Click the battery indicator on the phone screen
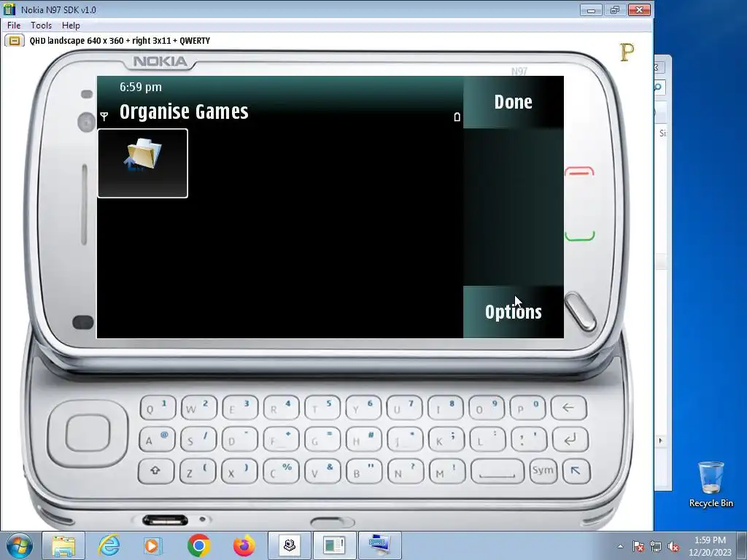The image size is (747, 560). tap(457, 117)
